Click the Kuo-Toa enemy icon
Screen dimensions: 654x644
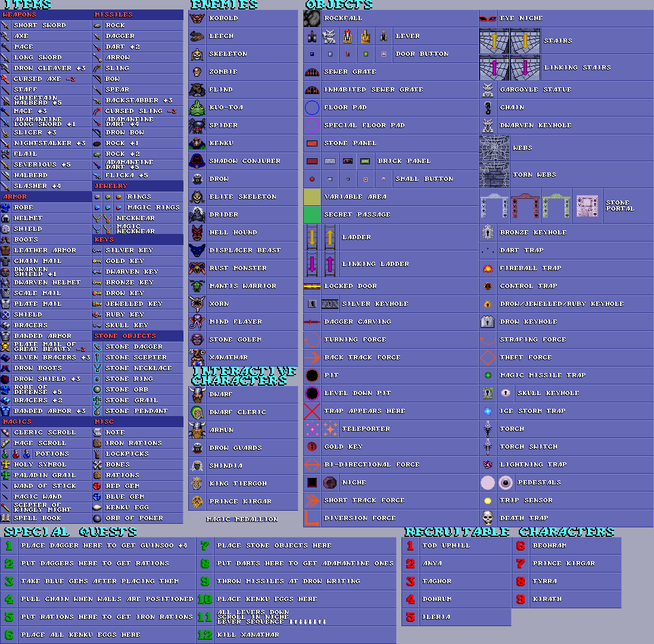(197, 108)
